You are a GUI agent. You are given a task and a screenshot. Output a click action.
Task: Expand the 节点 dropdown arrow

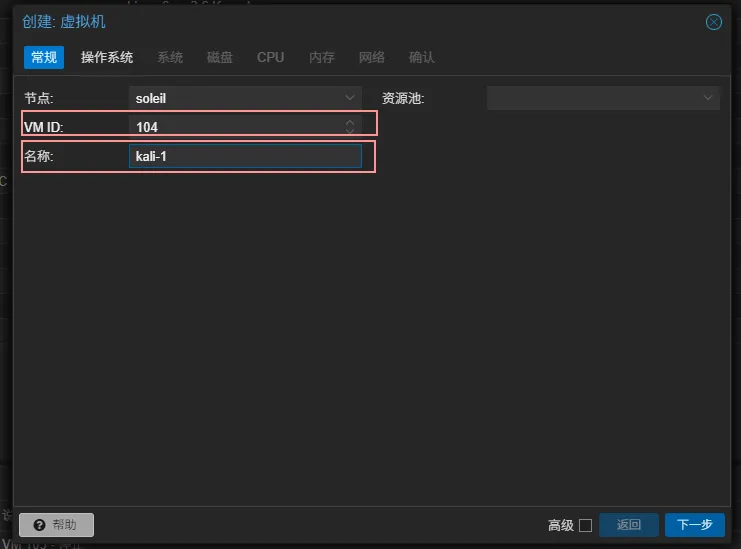click(x=350, y=98)
